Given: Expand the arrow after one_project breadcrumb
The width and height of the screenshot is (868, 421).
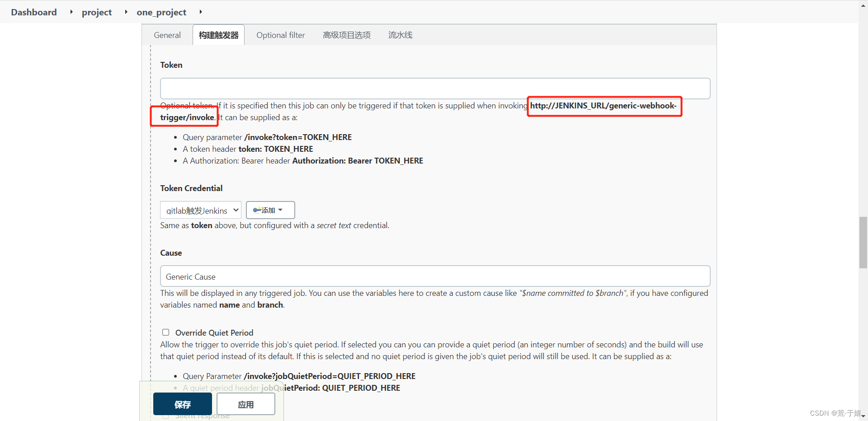Looking at the screenshot, I should 201,12.
